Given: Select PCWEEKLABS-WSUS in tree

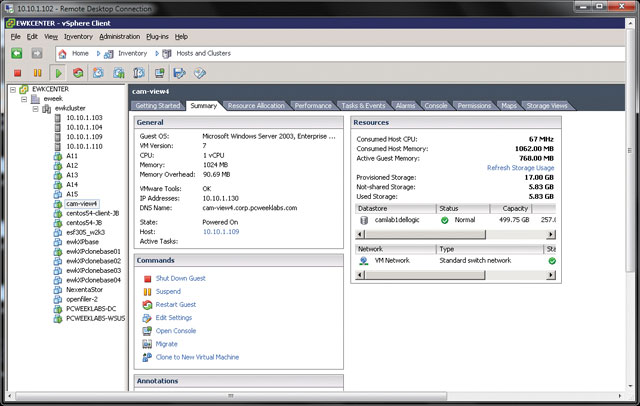Looking at the screenshot, I should click(96, 319).
